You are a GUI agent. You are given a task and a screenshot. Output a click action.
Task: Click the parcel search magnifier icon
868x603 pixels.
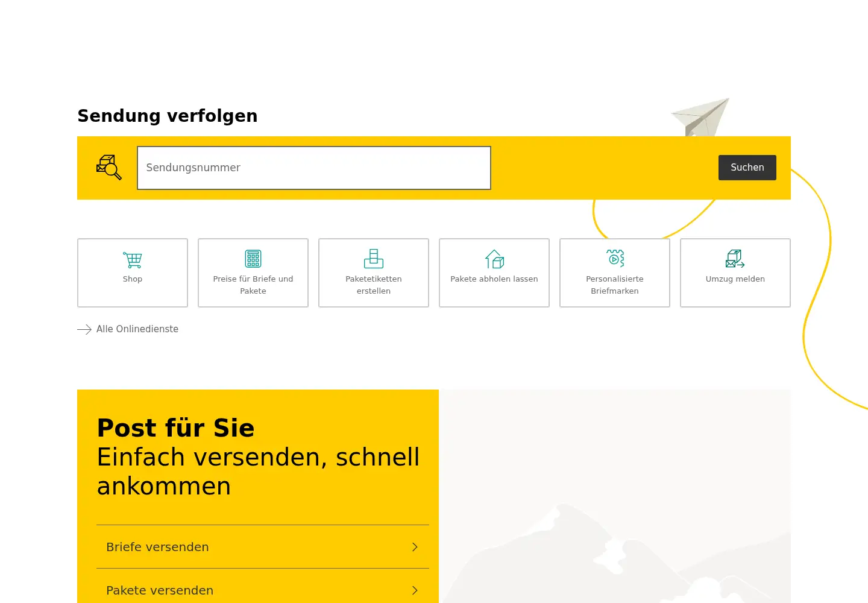pyautogui.click(x=109, y=168)
